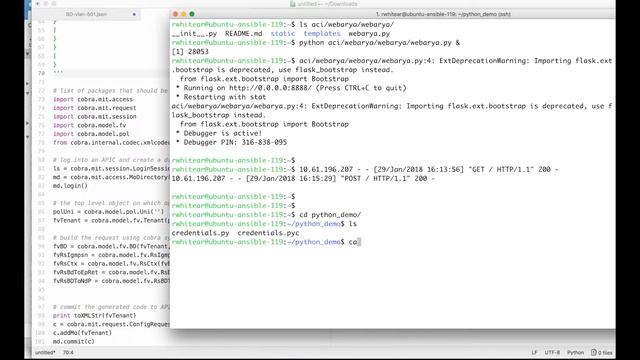
Task: Click the file icon in the editor title bar
Action: [x=293, y=4]
